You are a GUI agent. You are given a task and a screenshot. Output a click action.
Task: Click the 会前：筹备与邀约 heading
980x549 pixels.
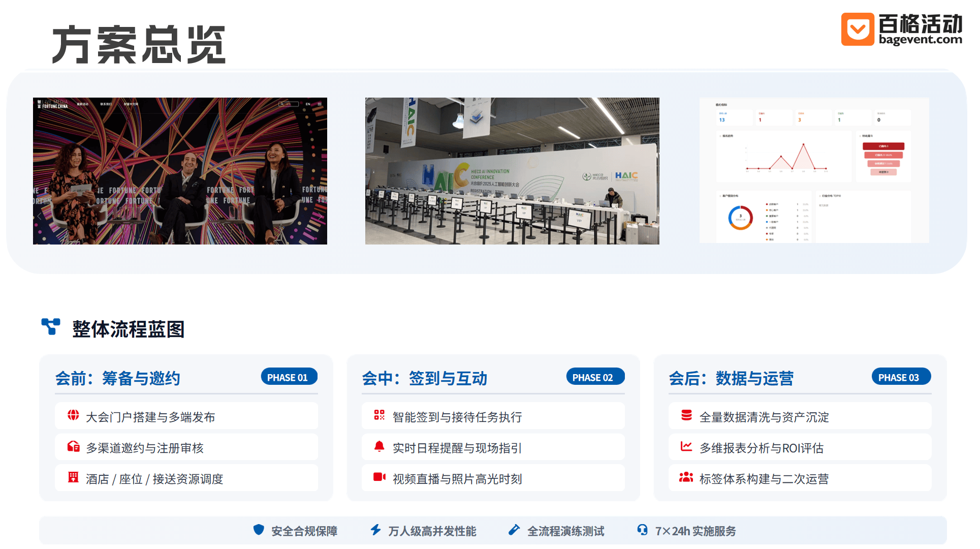click(118, 378)
